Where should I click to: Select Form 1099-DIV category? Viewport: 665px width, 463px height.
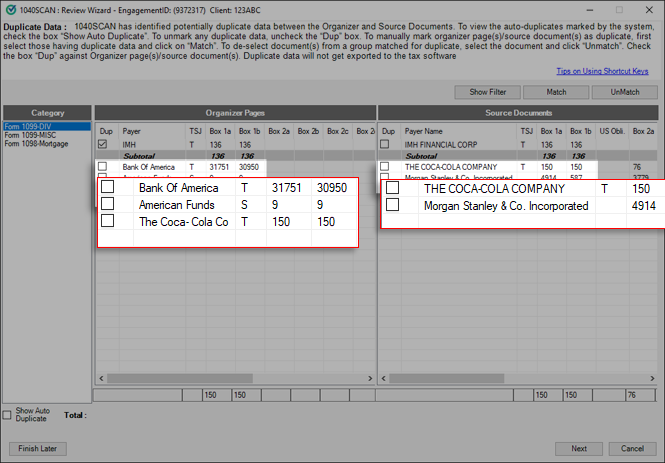click(x=30, y=127)
